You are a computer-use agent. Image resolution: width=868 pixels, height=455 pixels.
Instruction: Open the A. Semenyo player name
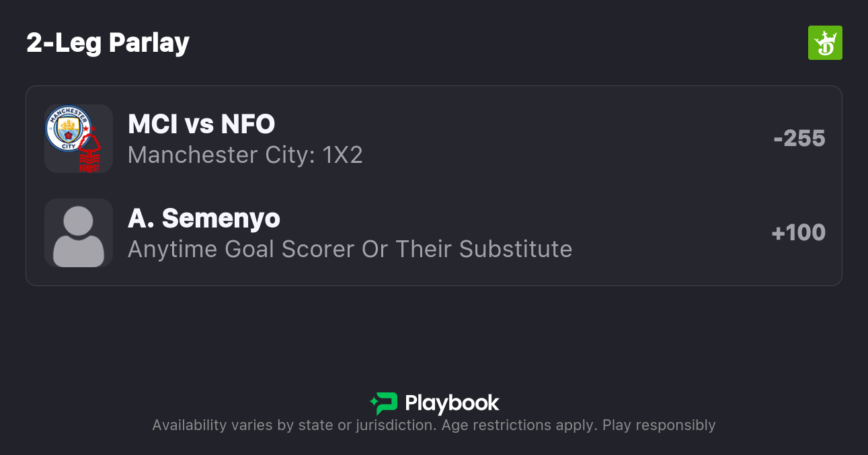click(x=204, y=219)
